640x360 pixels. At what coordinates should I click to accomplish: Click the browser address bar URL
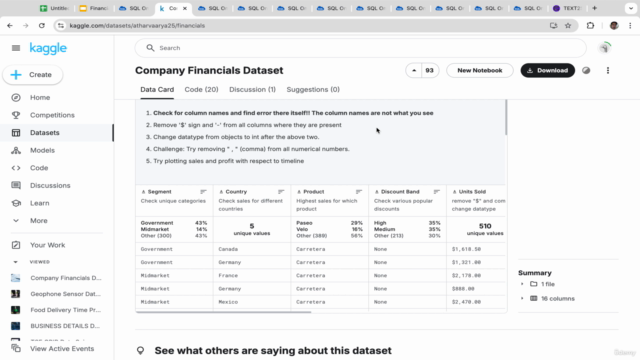click(x=137, y=25)
